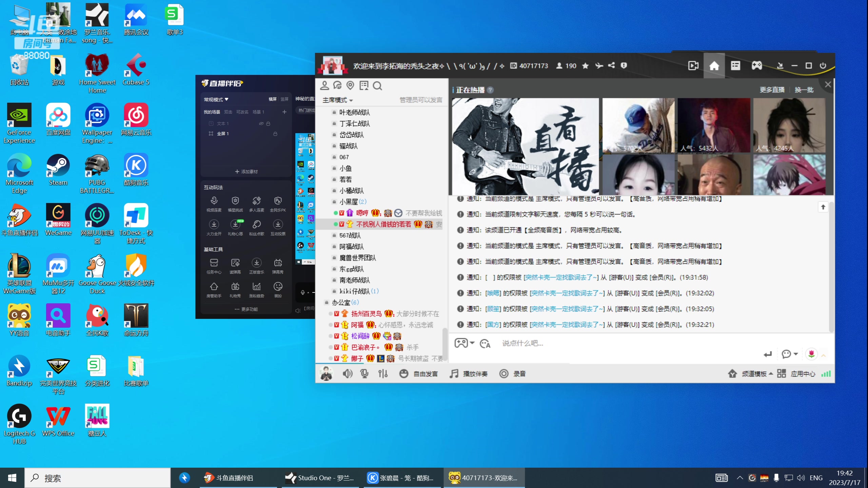Start the 录音 recording function

[x=513, y=373]
